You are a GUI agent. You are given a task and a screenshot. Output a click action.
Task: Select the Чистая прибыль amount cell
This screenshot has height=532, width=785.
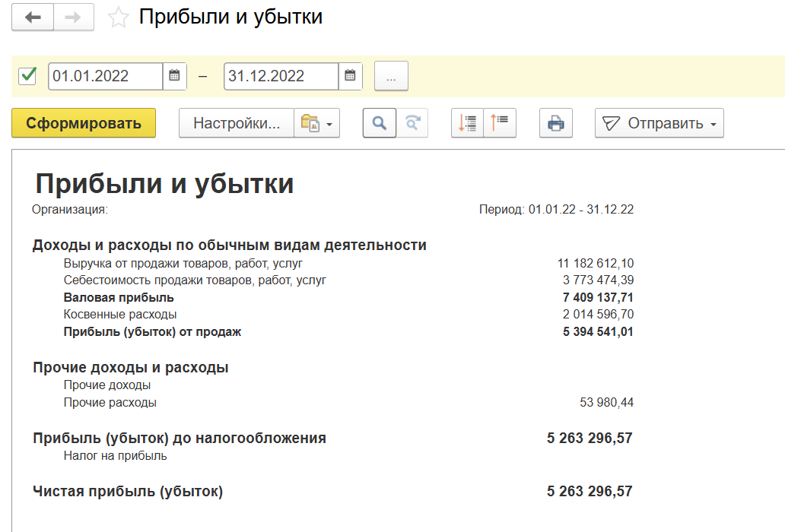[590, 492]
